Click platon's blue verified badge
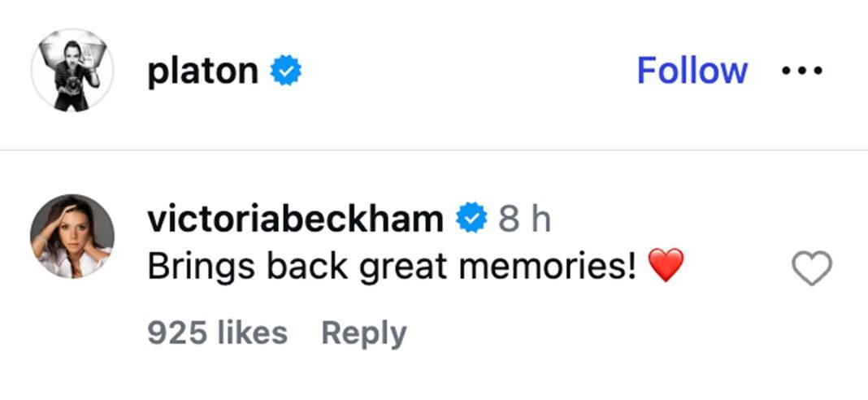 (x=286, y=72)
